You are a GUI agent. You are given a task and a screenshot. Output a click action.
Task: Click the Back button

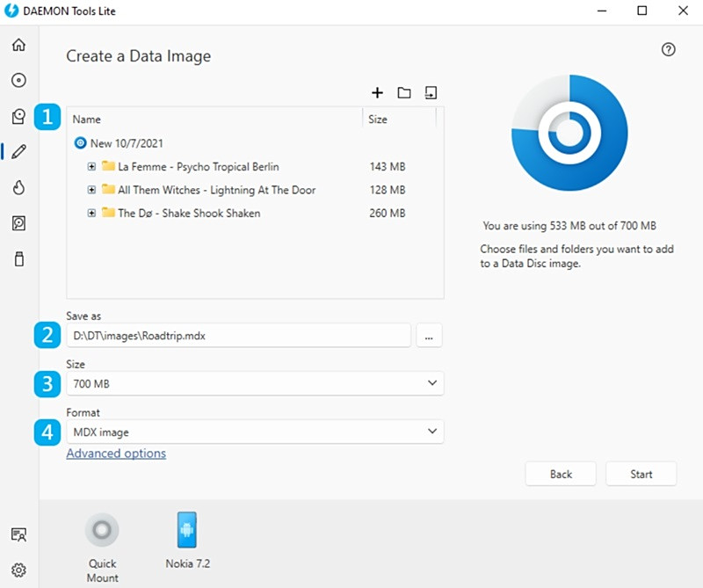point(561,474)
